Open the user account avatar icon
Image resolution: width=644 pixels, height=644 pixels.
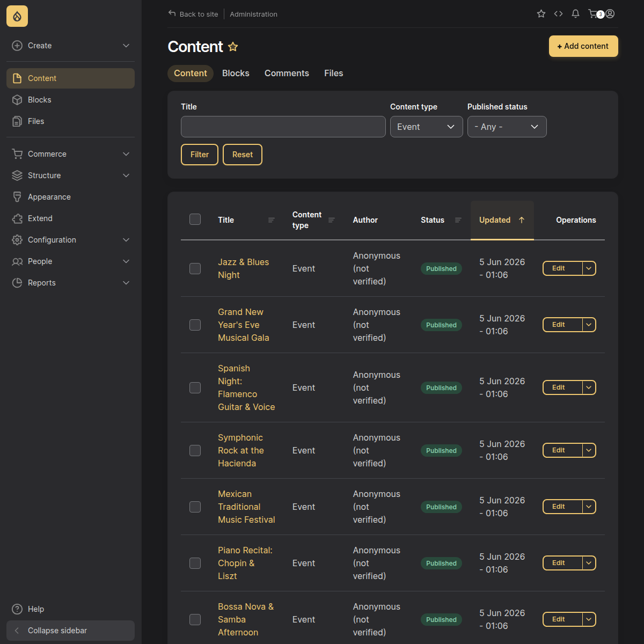[610, 14]
